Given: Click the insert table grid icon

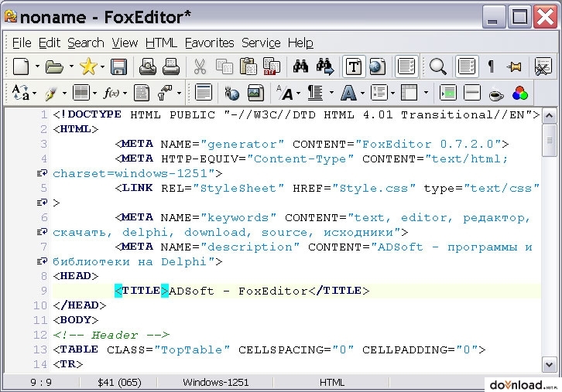Looking at the screenshot, I should (x=410, y=93).
